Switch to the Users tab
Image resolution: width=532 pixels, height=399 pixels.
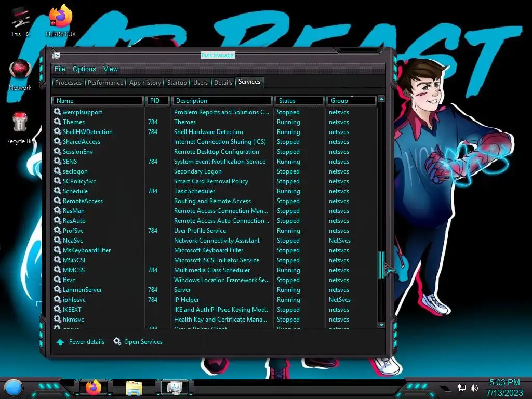point(201,83)
